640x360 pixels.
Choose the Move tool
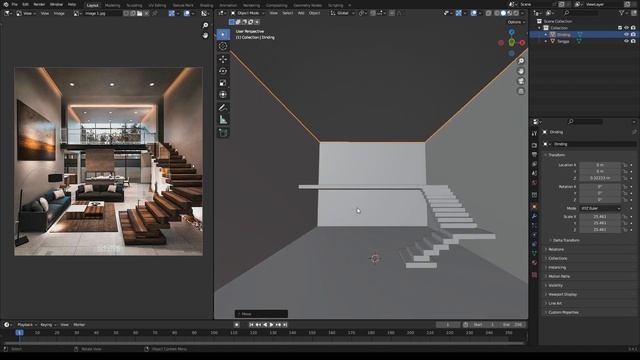pyautogui.click(x=223, y=59)
